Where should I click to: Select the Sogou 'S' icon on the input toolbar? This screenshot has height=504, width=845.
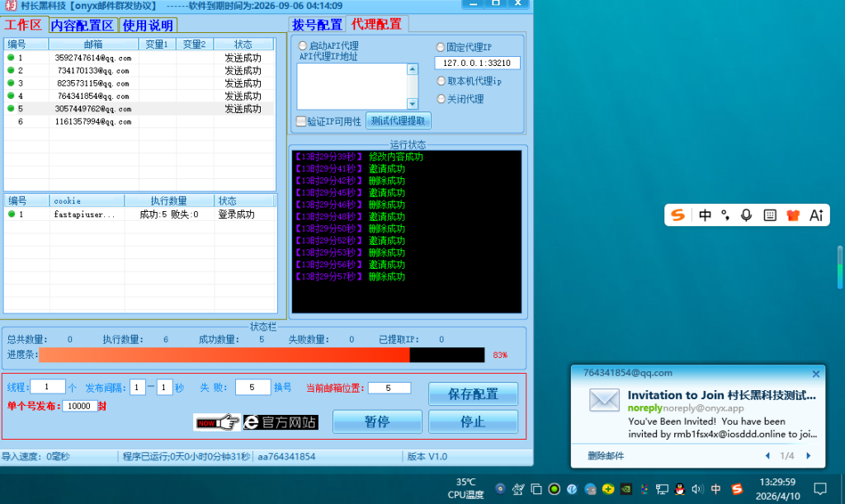click(x=677, y=214)
